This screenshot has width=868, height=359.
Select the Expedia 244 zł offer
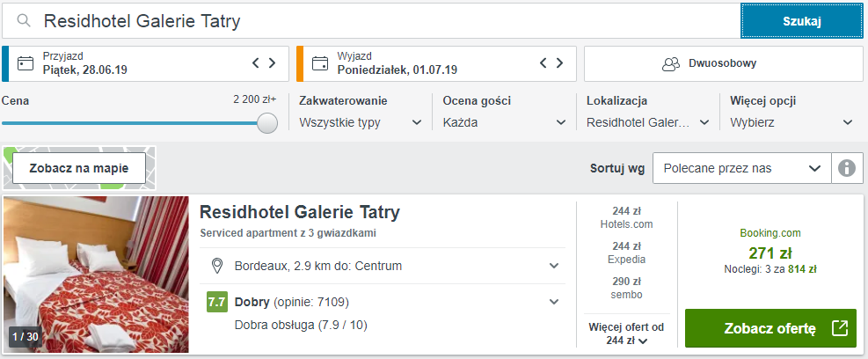click(x=627, y=253)
